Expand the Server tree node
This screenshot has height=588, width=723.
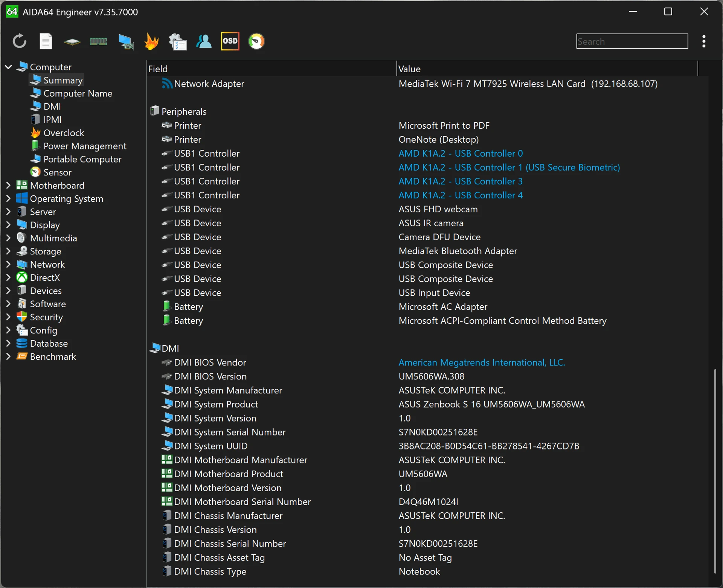(x=8, y=212)
